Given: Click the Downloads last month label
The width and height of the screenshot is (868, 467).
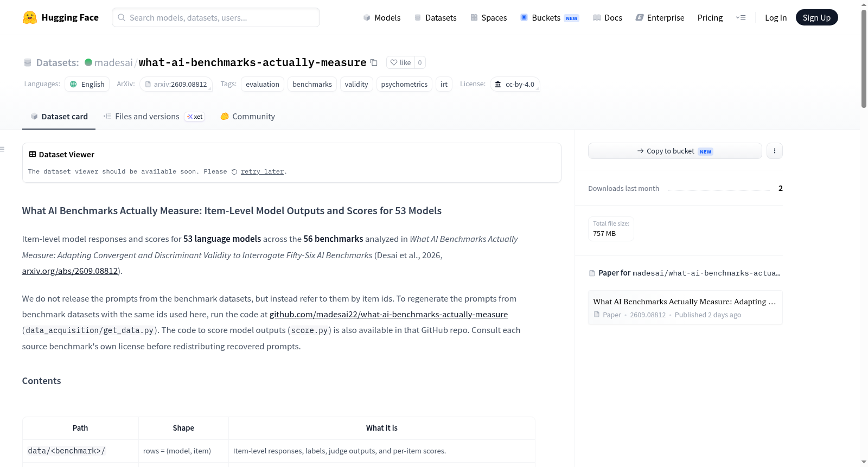Looking at the screenshot, I should click(624, 189).
